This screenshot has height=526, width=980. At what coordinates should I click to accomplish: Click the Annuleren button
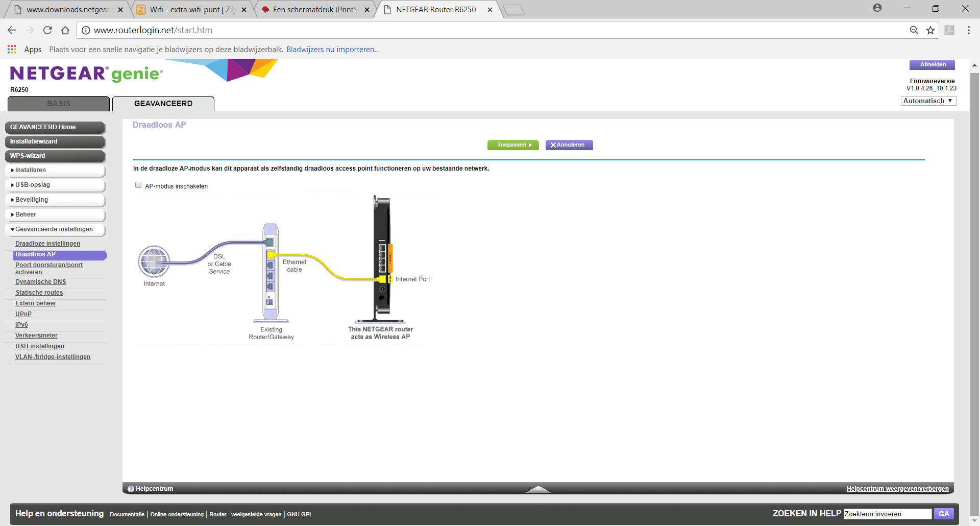(569, 145)
